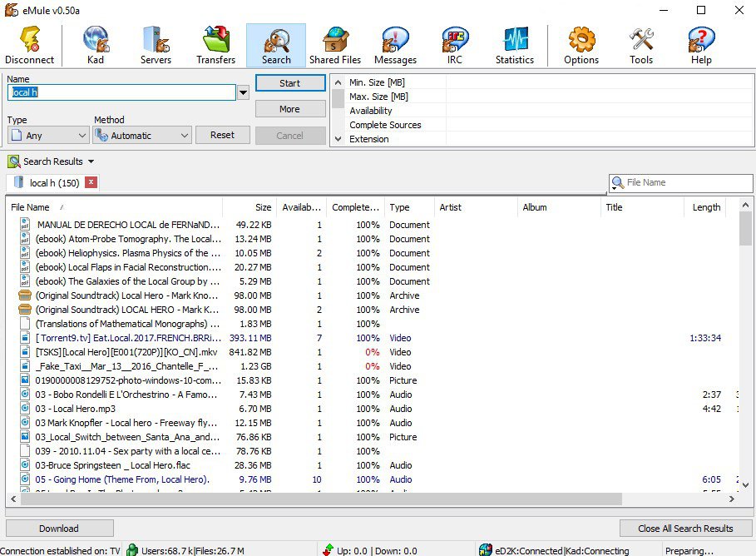Screen dimensions: 756x556
Task: Open the Statistics panel
Action: 515,46
